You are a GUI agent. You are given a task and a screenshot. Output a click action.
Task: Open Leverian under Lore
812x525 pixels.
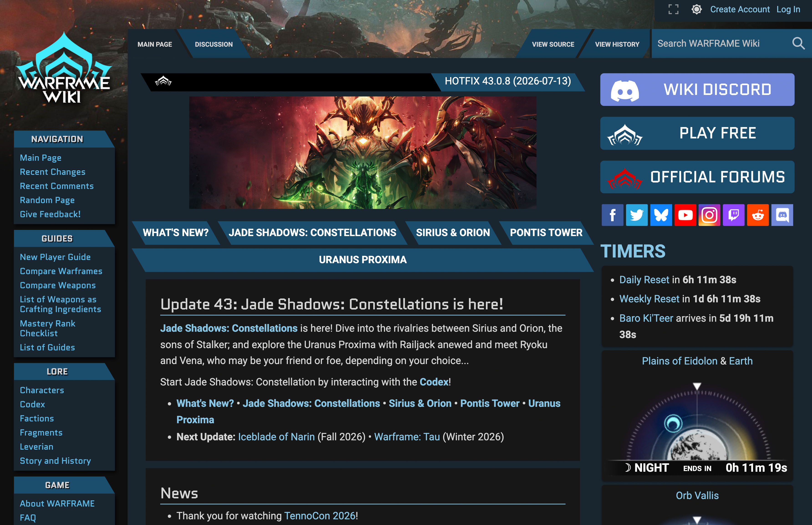[36, 447]
